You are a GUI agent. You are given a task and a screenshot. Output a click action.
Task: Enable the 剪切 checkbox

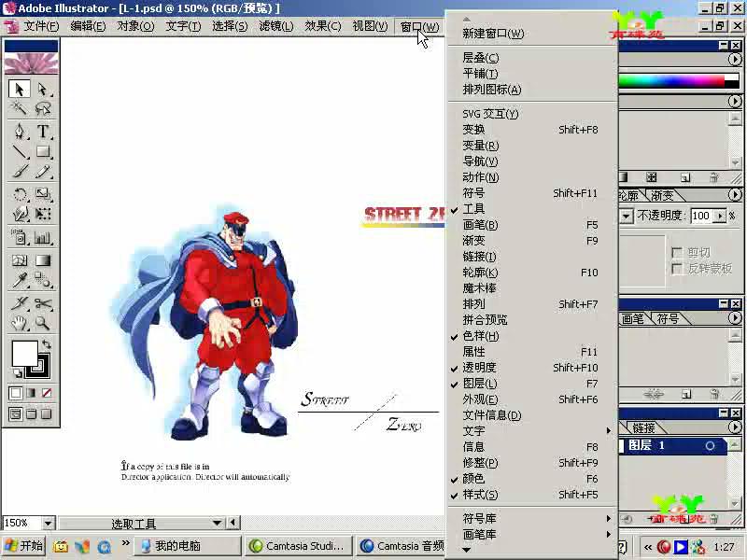pos(676,252)
